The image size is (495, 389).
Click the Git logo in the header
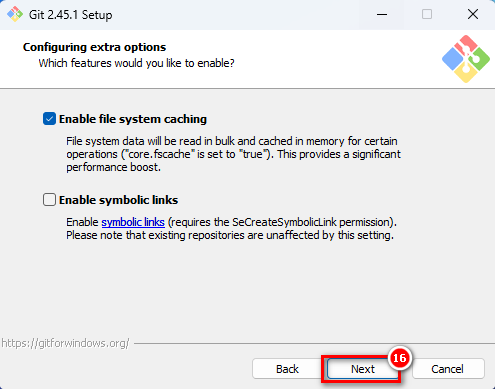coord(466,59)
